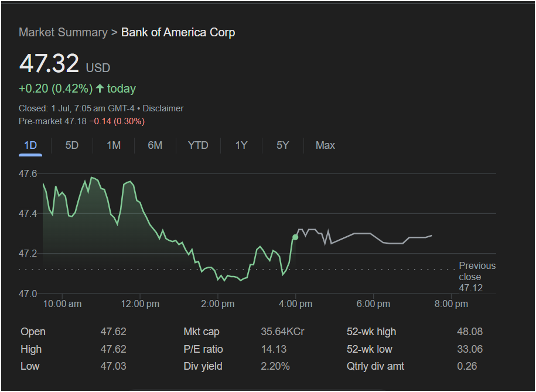Screen dimensions: 536x392
Task: Click the Pre-market 47.18 text
Action: [x=53, y=121]
